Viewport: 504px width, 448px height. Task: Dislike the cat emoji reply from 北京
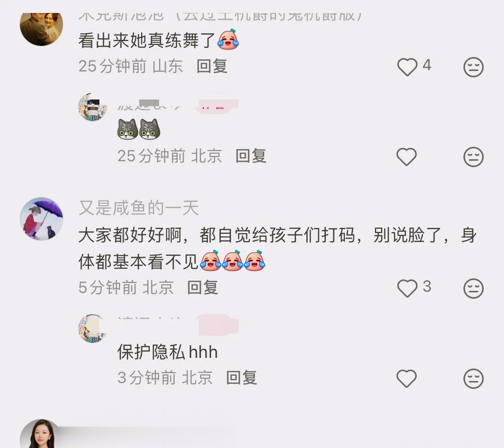pyautogui.click(x=474, y=157)
